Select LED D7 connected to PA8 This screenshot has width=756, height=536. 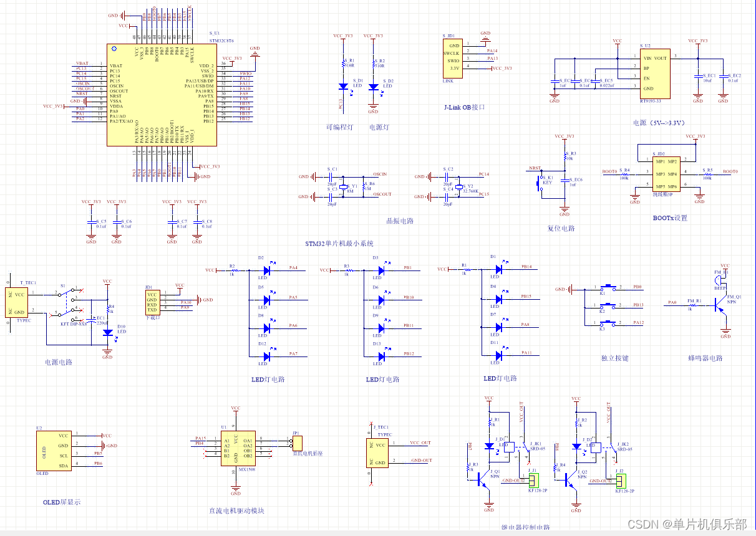[x=498, y=327]
